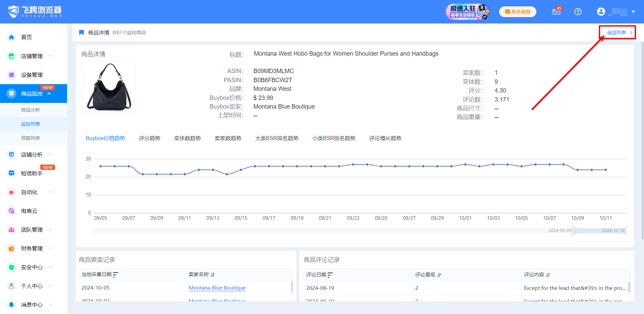Click the help question mark icon
The height and width of the screenshot is (314, 644).
(578, 12)
